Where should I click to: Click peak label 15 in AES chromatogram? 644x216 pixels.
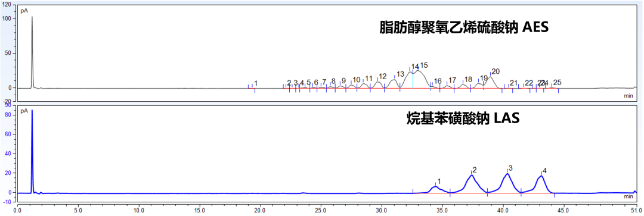pos(424,65)
